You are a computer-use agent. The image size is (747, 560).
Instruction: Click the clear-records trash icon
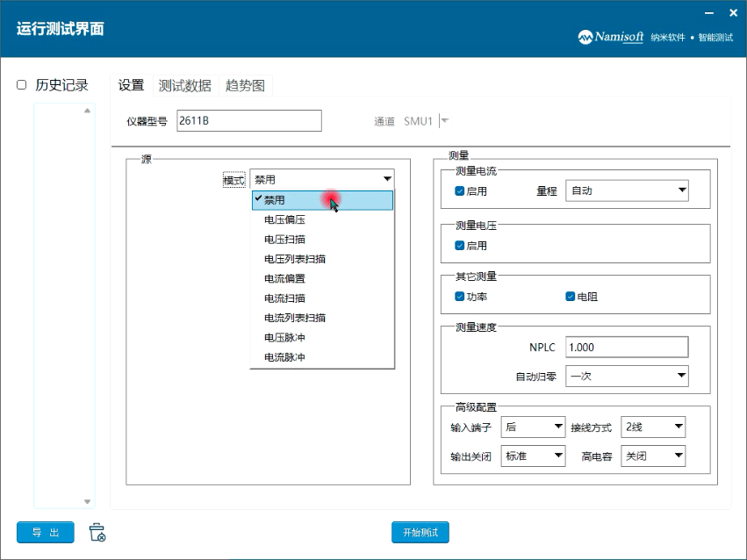pyautogui.click(x=97, y=532)
